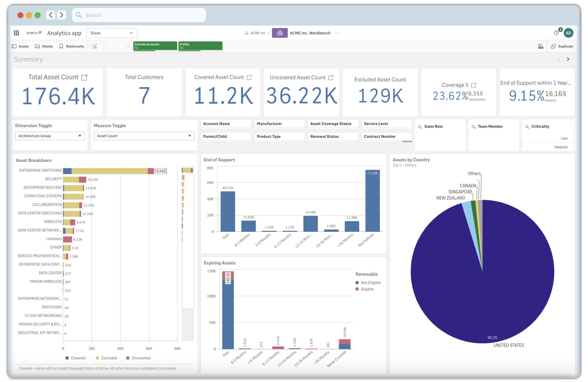Toggle Uncovered series in chart legend
This screenshot has height=382, width=588.
click(x=138, y=358)
